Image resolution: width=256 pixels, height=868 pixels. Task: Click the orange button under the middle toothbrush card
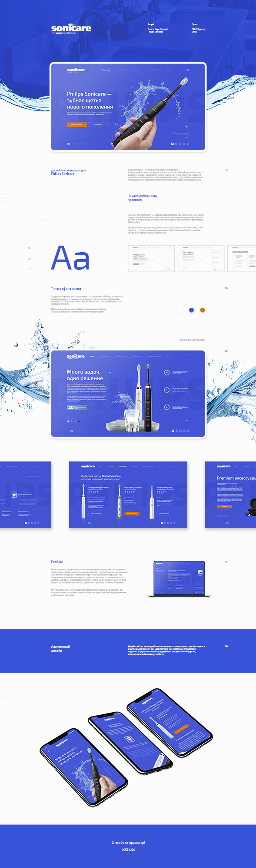[132, 513]
